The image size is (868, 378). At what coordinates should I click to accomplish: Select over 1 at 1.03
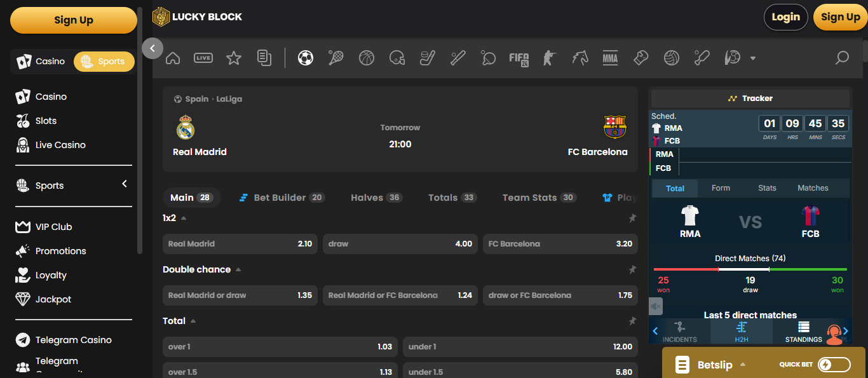click(x=280, y=346)
